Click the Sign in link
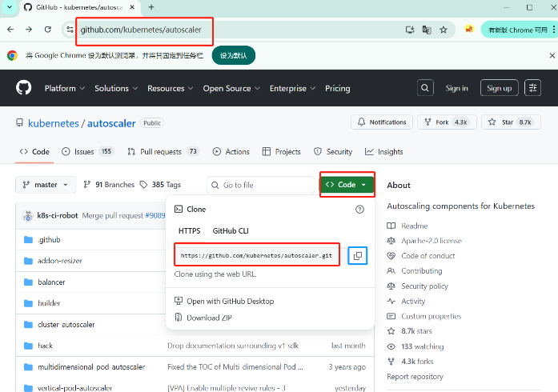This screenshot has width=558, height=392. coord(456,88)
